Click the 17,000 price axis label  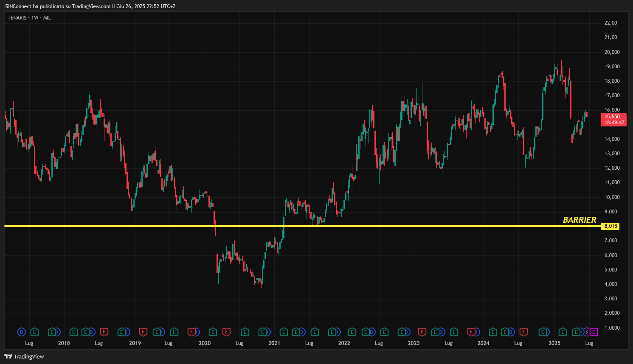click(612, 95)
